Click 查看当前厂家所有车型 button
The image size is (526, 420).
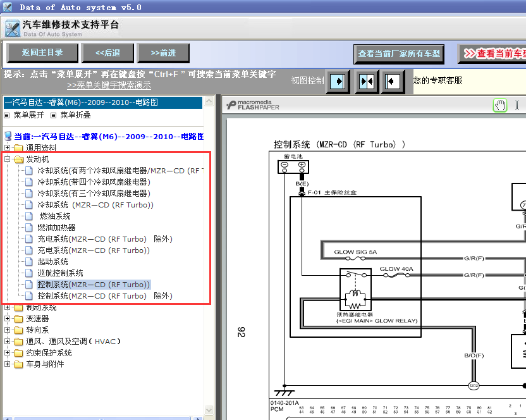pyautogui.click(x=399, y=54)
